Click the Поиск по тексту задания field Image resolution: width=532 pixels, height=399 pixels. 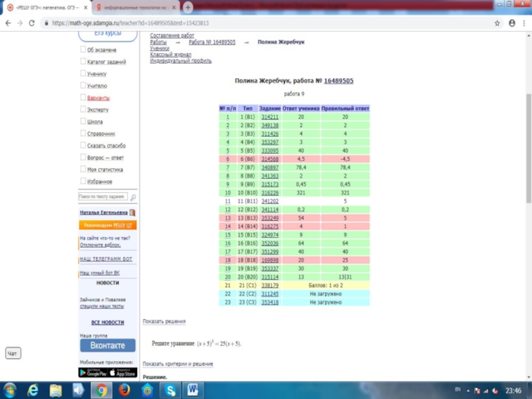[x=103, y=196]
